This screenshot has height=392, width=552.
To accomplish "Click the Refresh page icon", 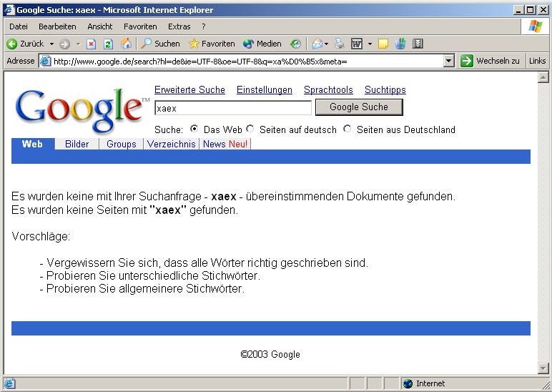I will coord(109,44).
